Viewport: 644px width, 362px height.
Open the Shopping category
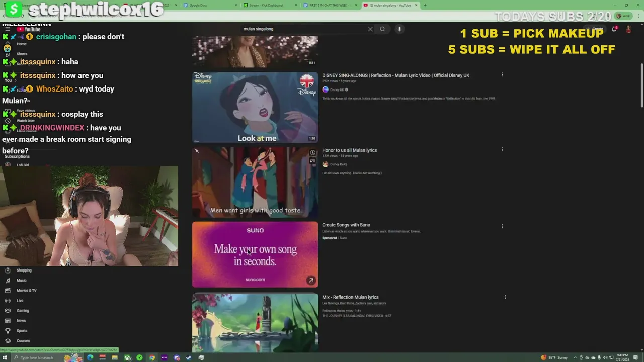coord(24,270)
